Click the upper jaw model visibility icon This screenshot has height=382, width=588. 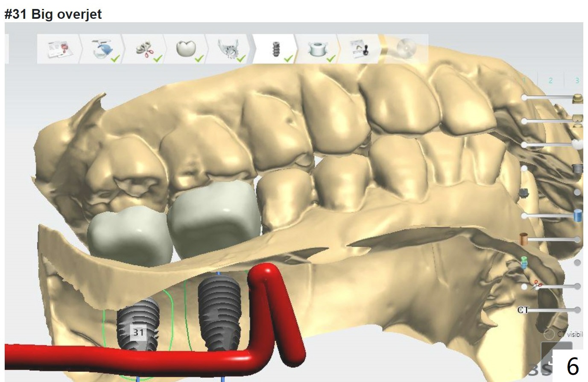tap(577, 98)
